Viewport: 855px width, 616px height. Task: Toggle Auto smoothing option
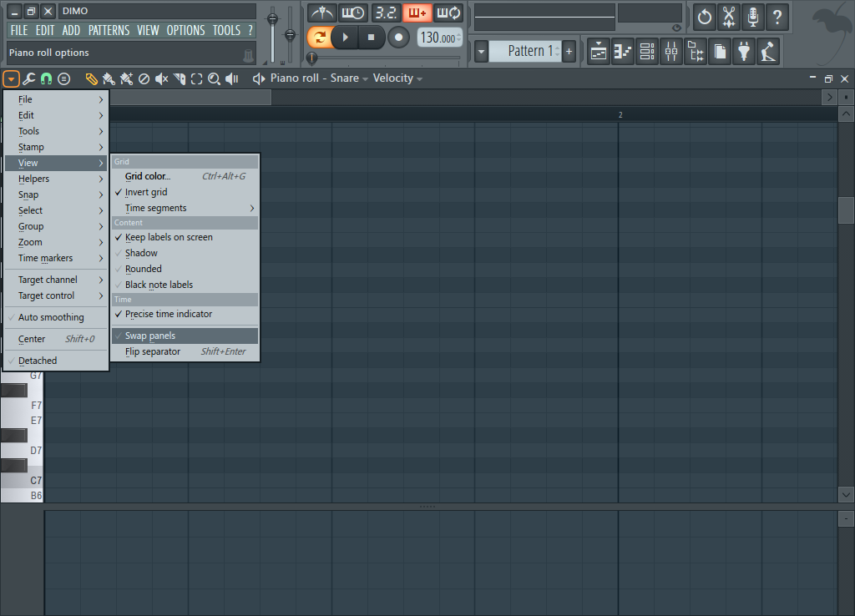[x=56, y=317]
